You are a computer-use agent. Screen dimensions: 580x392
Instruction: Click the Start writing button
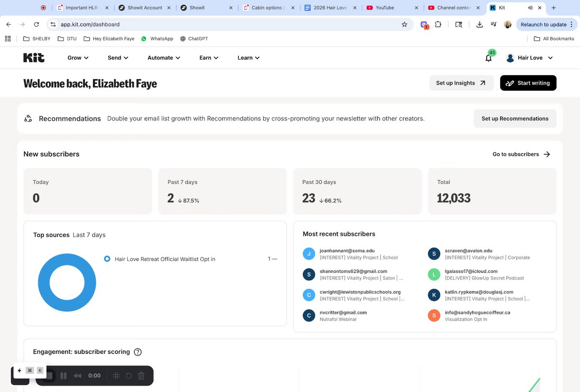528,83
